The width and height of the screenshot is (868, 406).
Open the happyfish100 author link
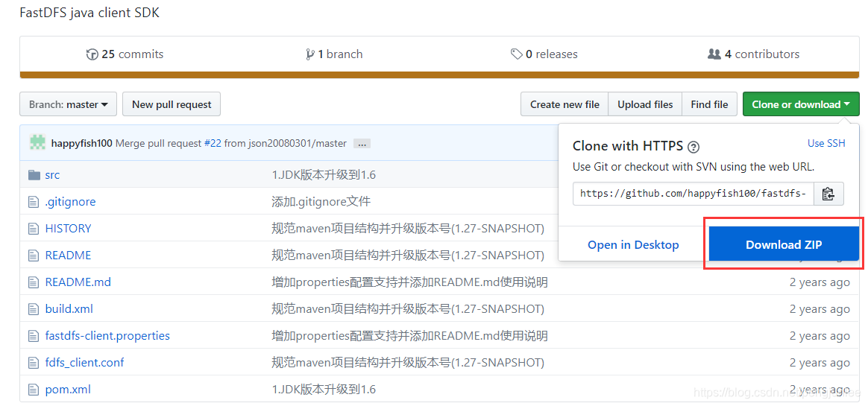[x=82, y=143]
